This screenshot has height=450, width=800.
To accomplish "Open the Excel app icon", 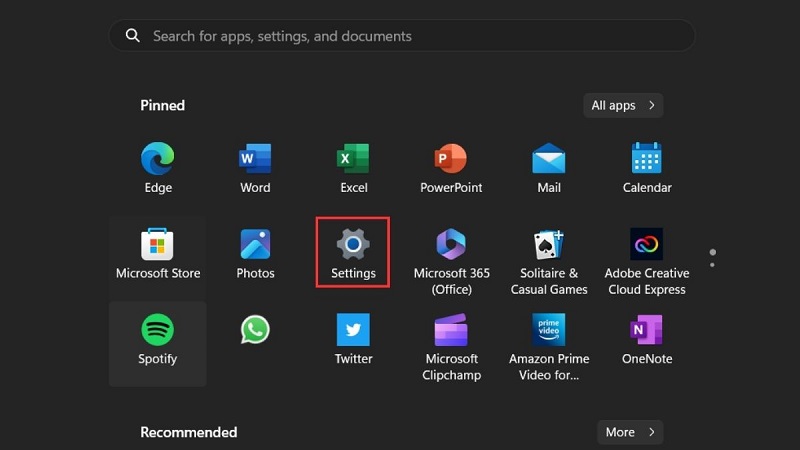I will pyautogui.click(x=353, y=159).
